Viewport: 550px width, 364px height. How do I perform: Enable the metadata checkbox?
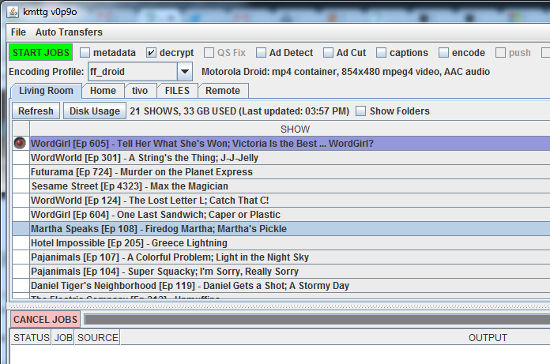[x=85, y=53]
